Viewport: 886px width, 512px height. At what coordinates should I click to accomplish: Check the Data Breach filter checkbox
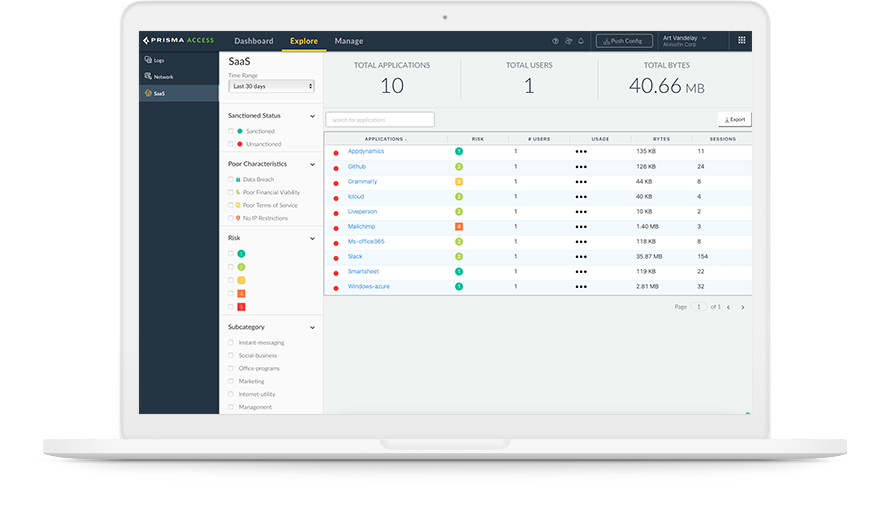tap(231, 180)
